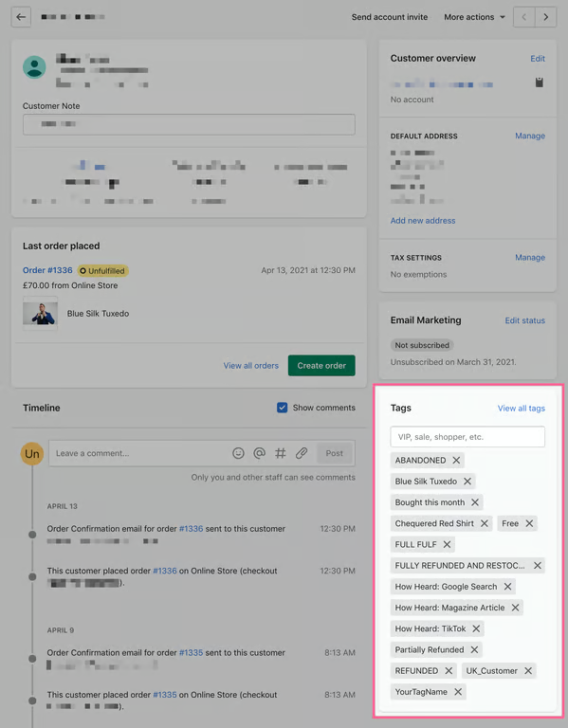
Task: Focus the tags input field
Action: (x=467, y=437)
